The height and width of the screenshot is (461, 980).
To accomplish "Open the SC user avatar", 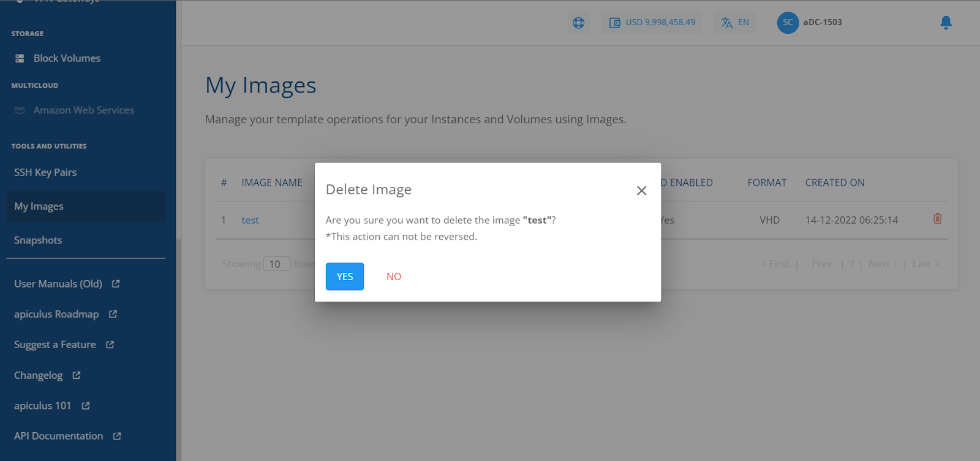I will point(788,23).
